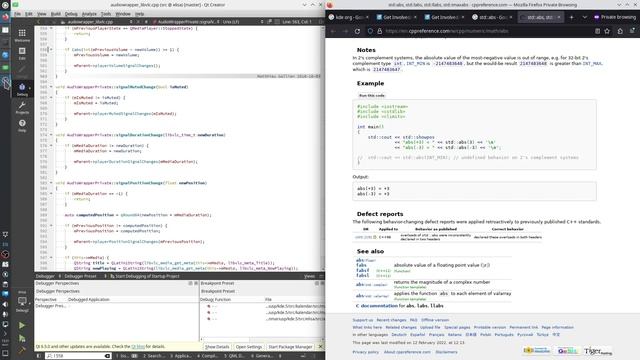Switch to the std::abs Google search tab

pyautogui.click(x=491, y=17)
